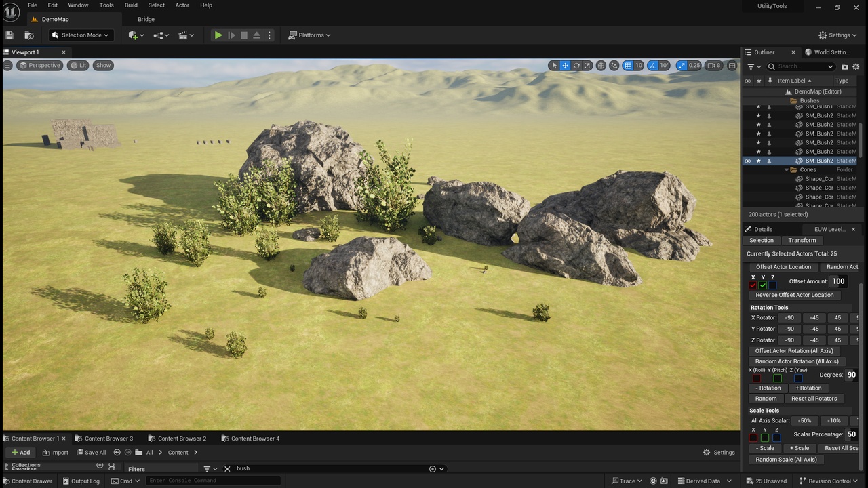Viewport: 868px width, 488px height.
Task: Open play options three-dot menu
Action: [269, 35]
